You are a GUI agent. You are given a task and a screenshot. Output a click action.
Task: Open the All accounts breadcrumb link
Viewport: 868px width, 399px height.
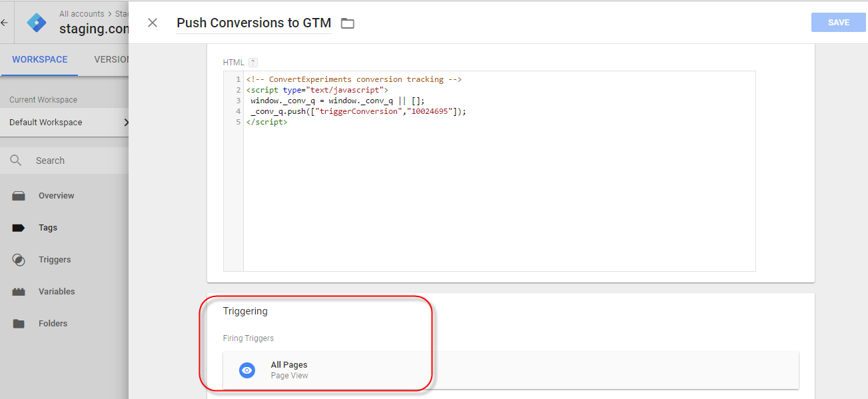[81, 13]
